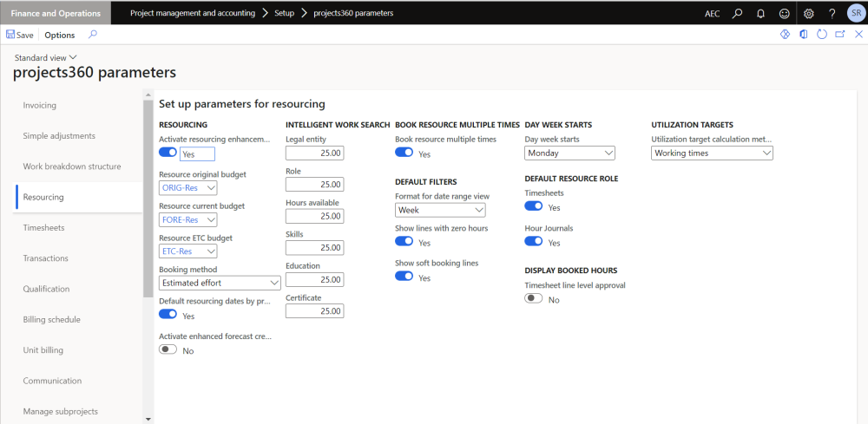Select the Work breakdown structure tab

tap(72, 166)
